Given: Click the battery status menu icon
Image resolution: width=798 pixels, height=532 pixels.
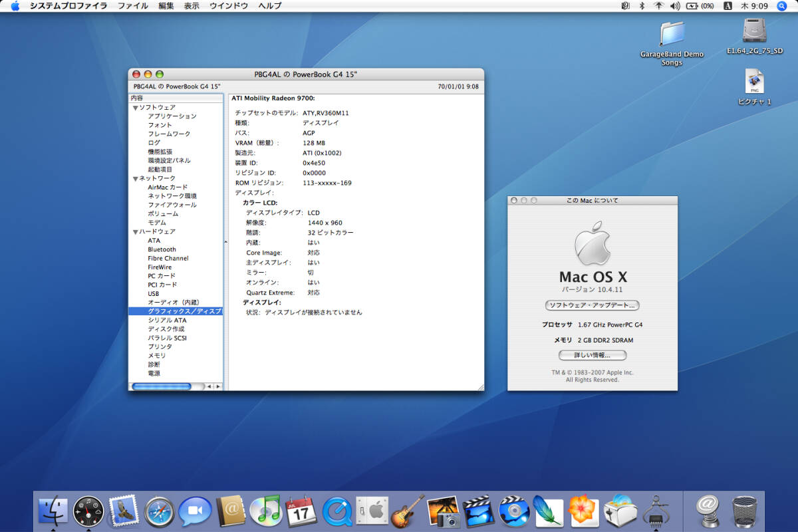Looking at the screenshot, I should tap(700, 6).
